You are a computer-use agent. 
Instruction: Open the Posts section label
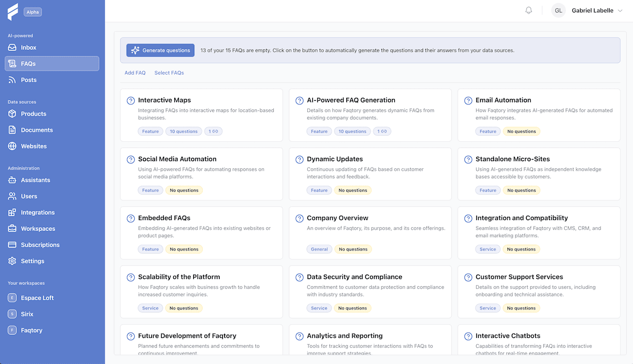coord(29,80)
